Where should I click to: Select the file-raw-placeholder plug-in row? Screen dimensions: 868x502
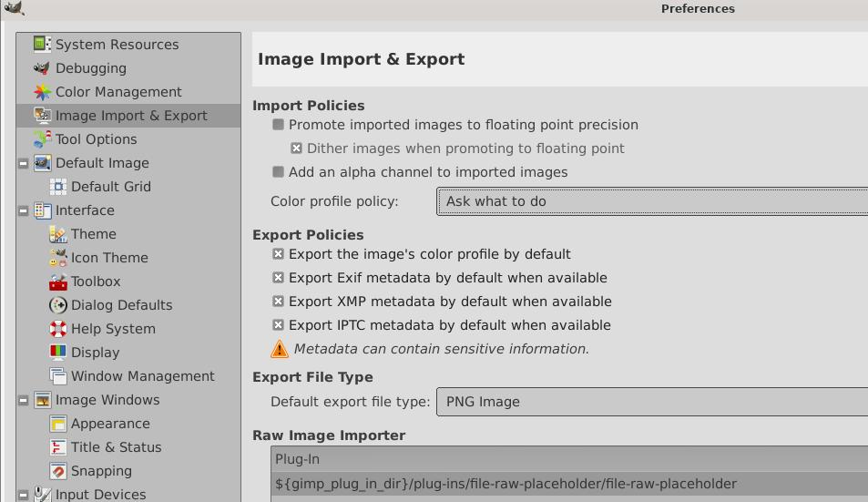[x=505, y=484]
